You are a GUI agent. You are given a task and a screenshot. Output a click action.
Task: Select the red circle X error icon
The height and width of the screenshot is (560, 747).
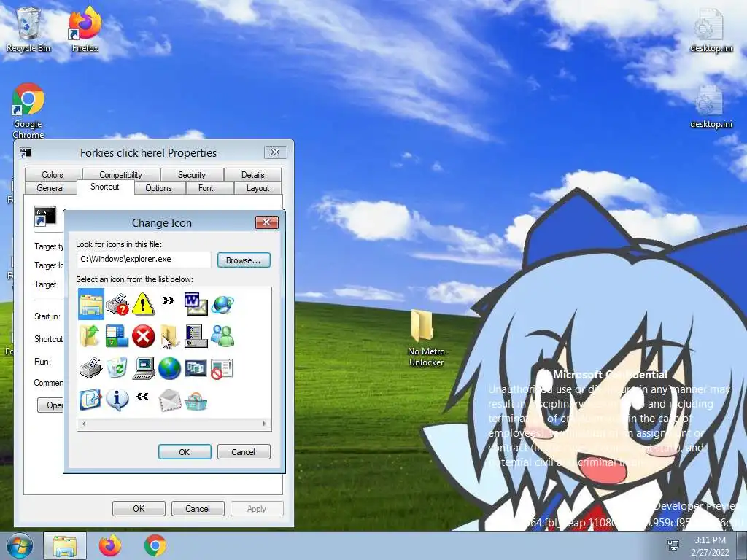143,337
